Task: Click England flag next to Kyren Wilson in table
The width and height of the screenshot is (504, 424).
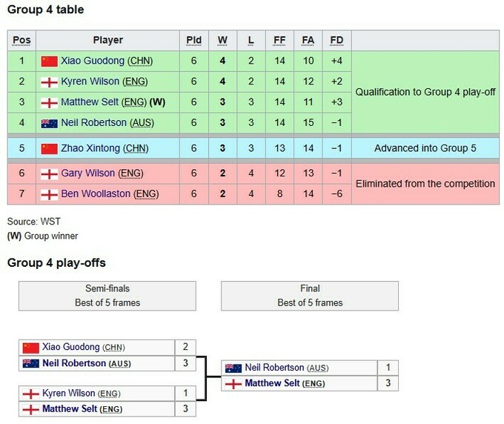Action: pos(49,82)
